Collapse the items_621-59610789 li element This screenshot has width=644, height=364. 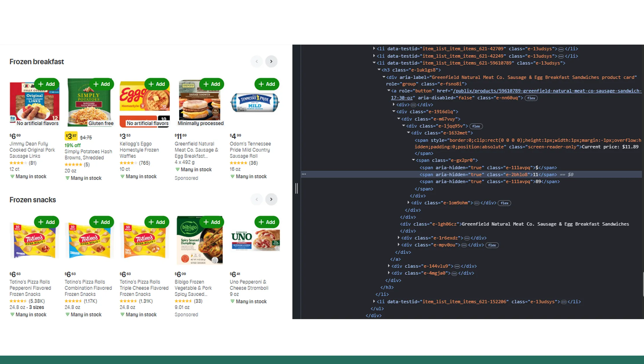[x=374, y=63]
